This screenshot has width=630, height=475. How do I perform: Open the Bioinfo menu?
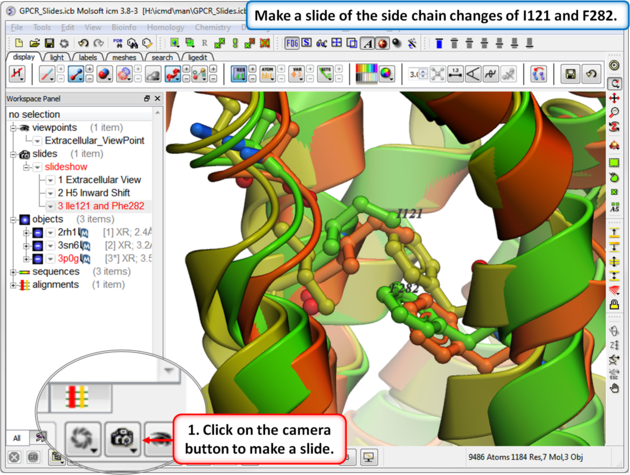[124, 27]
